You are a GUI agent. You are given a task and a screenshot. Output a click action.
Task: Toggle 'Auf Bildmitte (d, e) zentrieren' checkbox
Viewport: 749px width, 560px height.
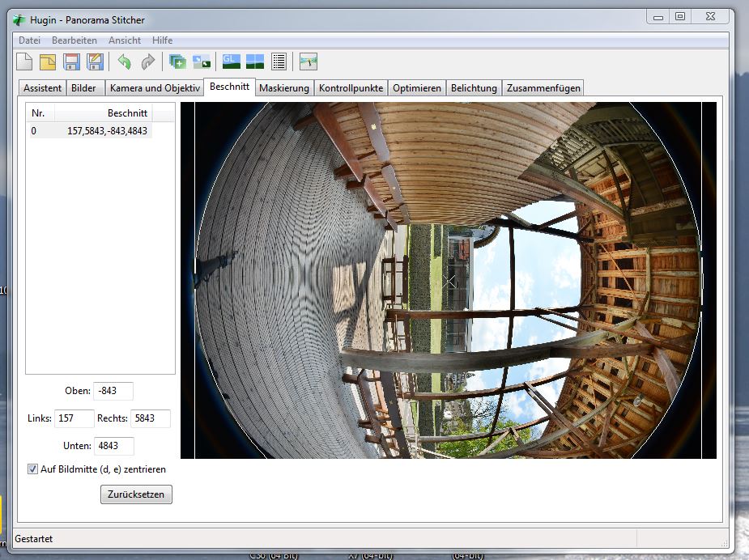click(33, 469)
